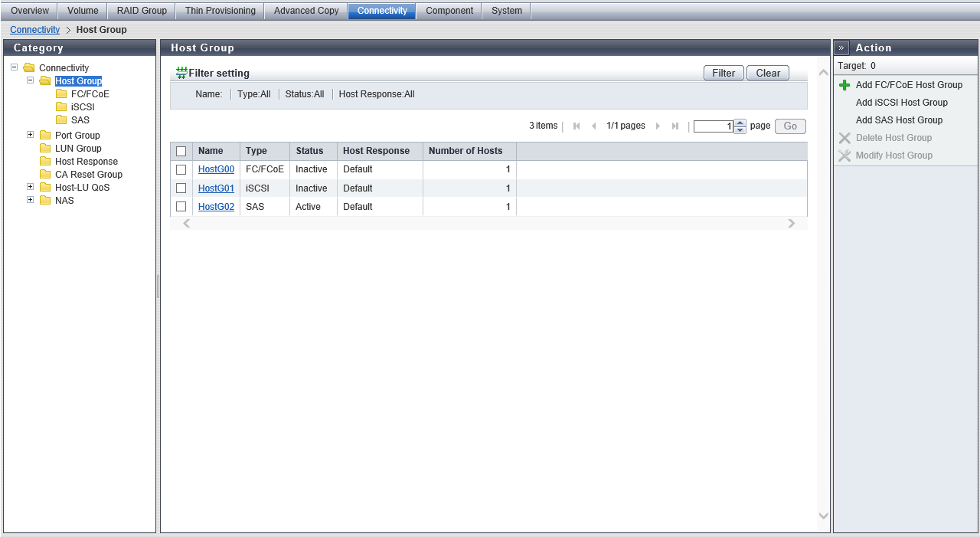Toggle the select-all checkbox in the table header
Viewport: 980px width, 537px height.
click(181, 152)
